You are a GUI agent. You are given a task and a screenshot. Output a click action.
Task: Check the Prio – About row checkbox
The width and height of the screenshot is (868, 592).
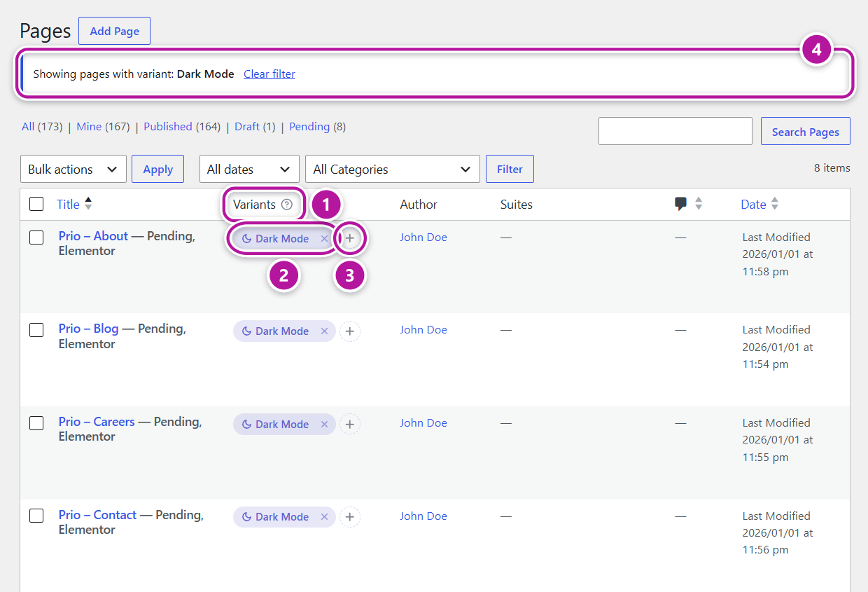tap(36, 238)
